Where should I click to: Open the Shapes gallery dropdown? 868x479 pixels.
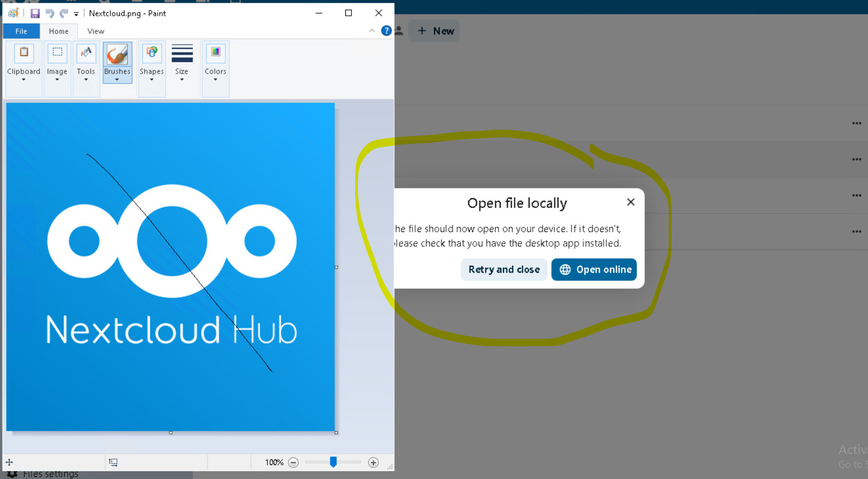pos(152,63)
